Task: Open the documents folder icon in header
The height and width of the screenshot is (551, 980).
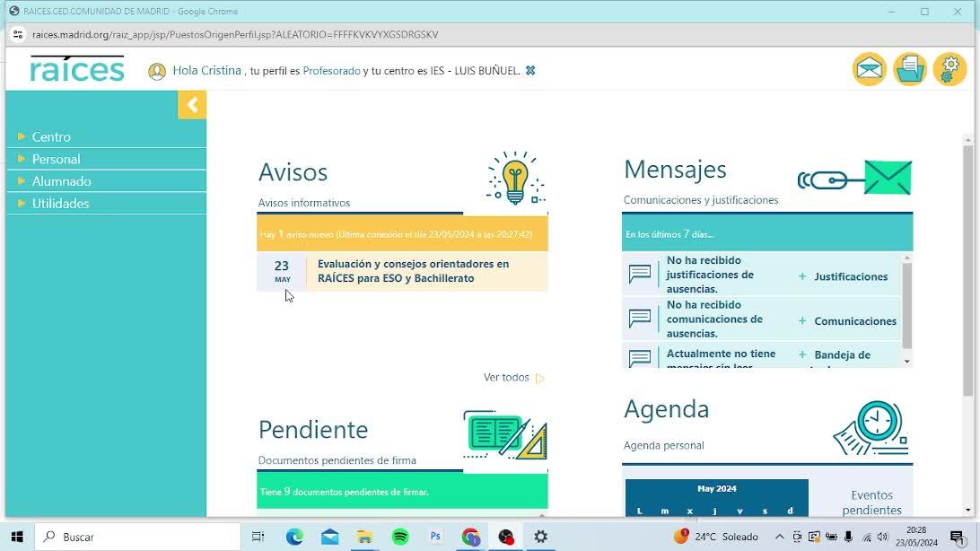Action: (909, 69)
